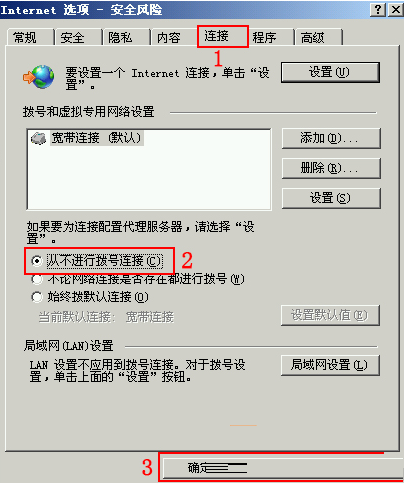Click the globe Internet connection icon
Screen dimensions: 404x483
pos(39,77)
